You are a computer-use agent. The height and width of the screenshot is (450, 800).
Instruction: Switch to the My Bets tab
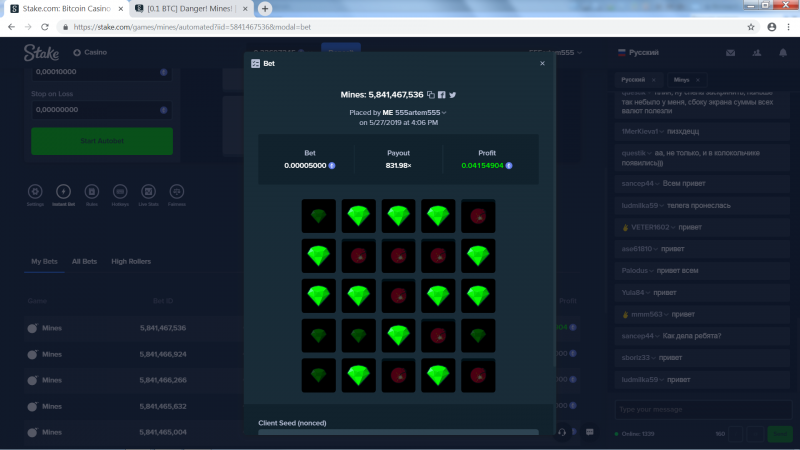[44, 261]
